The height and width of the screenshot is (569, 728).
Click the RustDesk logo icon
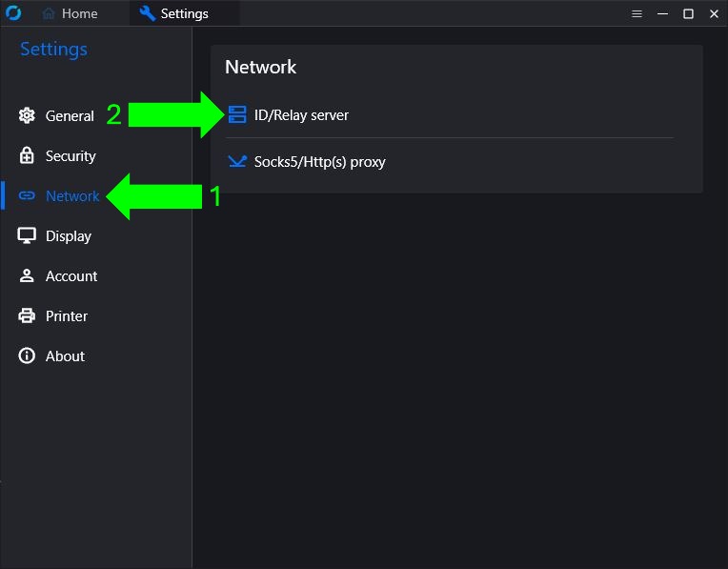[x=13, y=13]
